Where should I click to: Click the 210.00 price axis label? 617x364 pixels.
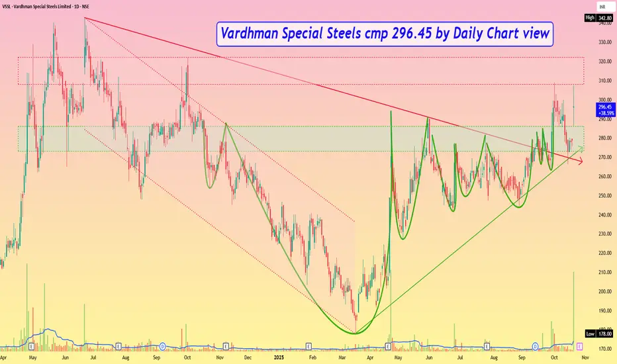coord(605,272)
